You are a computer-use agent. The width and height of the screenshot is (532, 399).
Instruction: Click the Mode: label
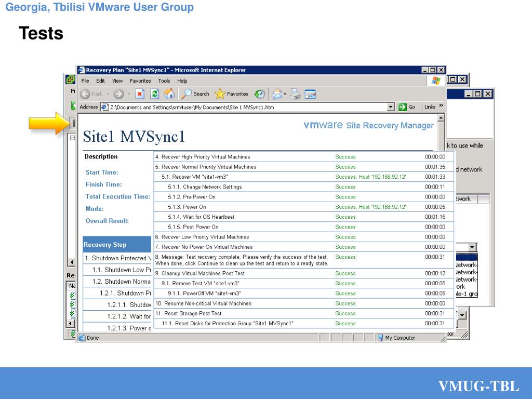[95, 209]
